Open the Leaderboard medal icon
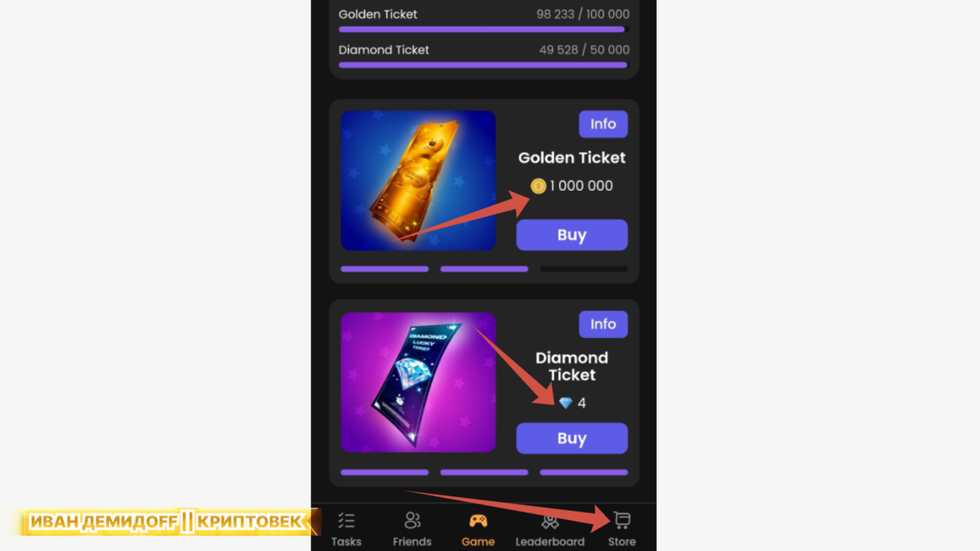 coord(550,521)
